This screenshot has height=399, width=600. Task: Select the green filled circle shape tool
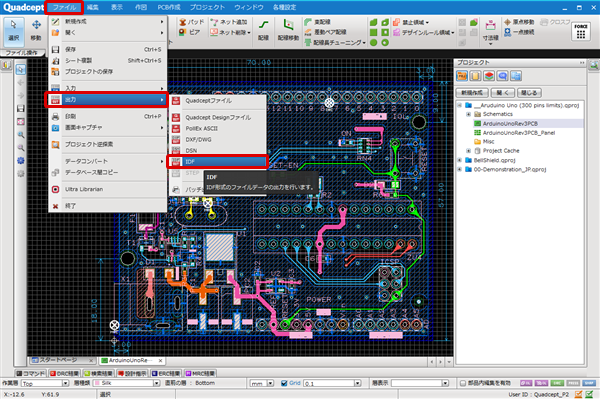tap(374, 42)
